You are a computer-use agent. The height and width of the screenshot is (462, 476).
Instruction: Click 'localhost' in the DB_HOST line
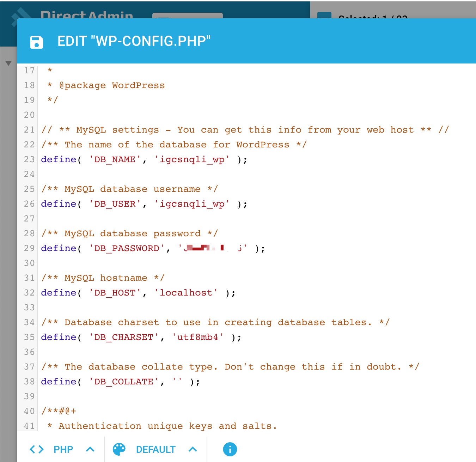coord(186,293)
